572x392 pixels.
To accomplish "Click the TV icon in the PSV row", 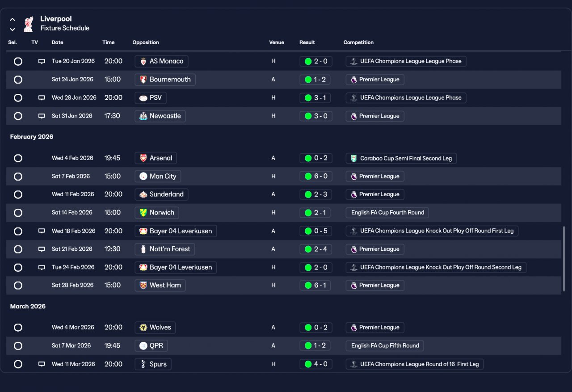I will (42, 98).
